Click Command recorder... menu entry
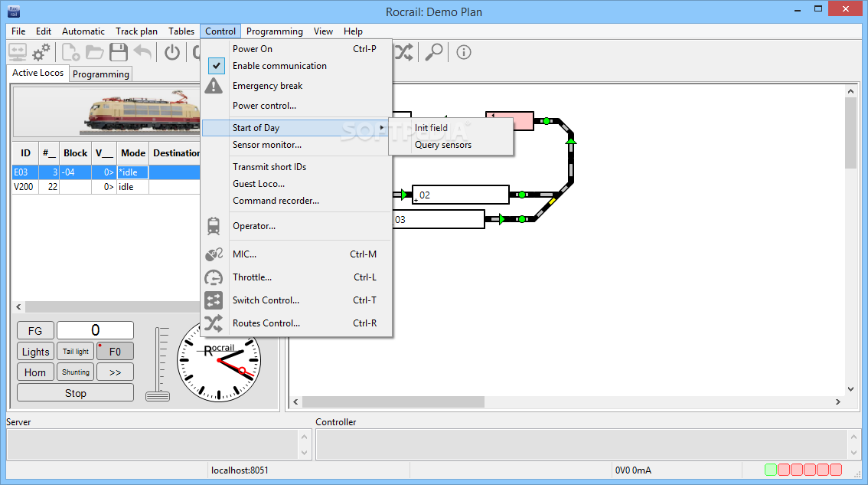868x485 pixels. (276, 201)
